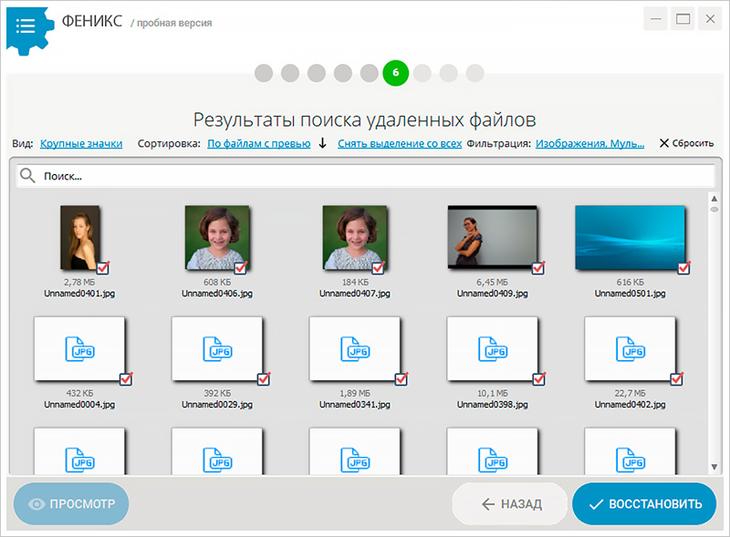Close the Phoenix window
730x537 pixels.
point(710,19)
